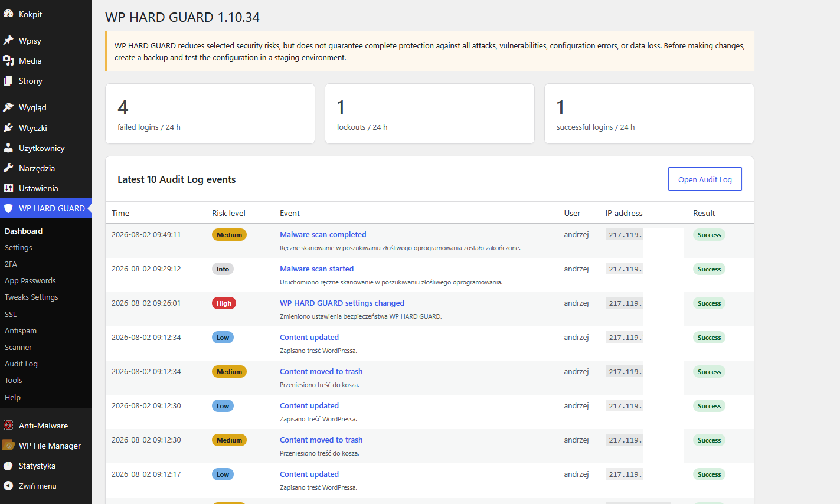Click Success badge of Malware scan started
Screen dimensions: 840x504
click(709, 269)
